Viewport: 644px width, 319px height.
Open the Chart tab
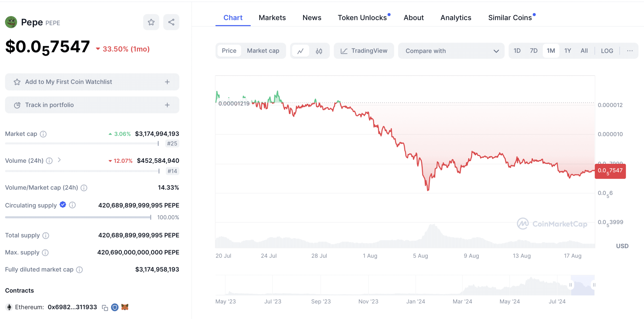[233, 18]
